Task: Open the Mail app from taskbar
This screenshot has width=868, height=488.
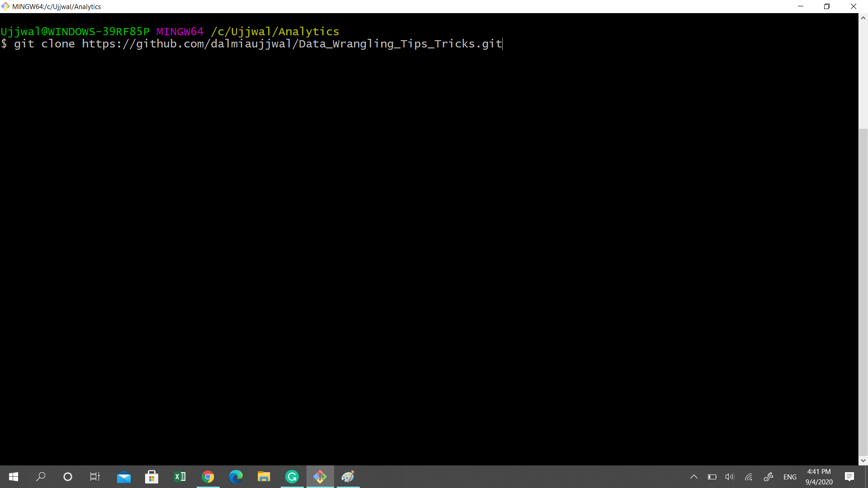Action: [124, 477]
